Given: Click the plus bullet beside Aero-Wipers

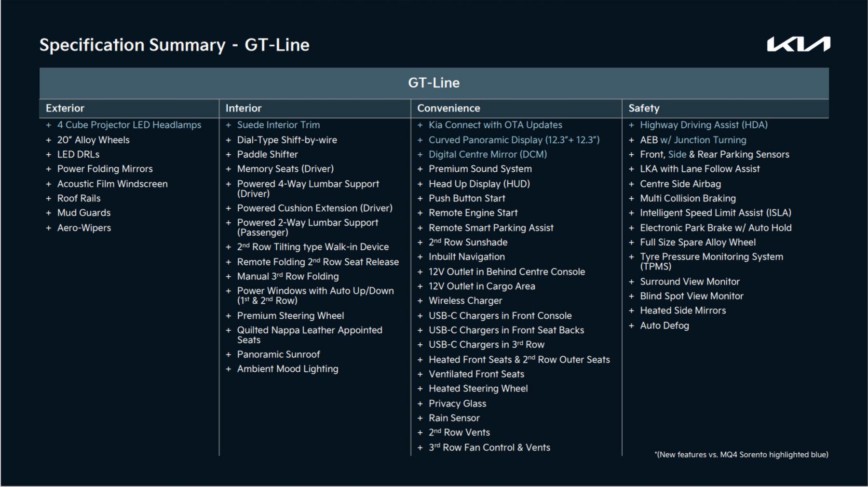Looking at the screenshot, I should (x=48, y=228).
